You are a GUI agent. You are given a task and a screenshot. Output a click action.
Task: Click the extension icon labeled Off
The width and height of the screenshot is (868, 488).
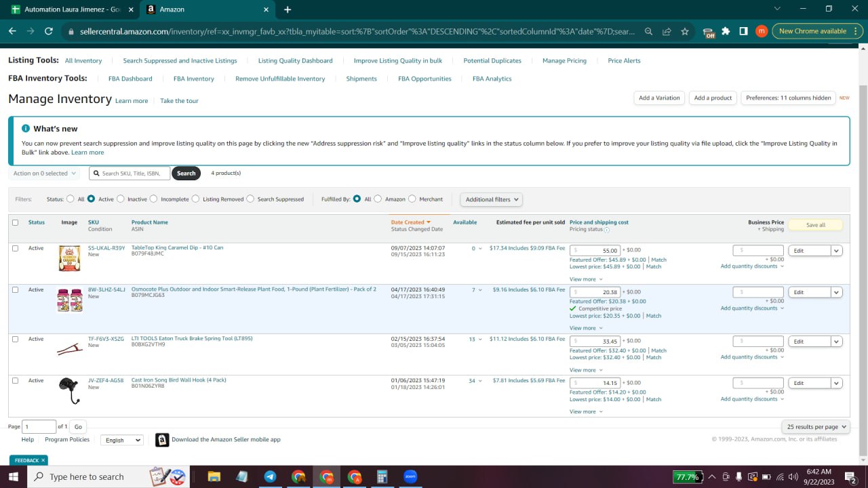pos(709,32)
